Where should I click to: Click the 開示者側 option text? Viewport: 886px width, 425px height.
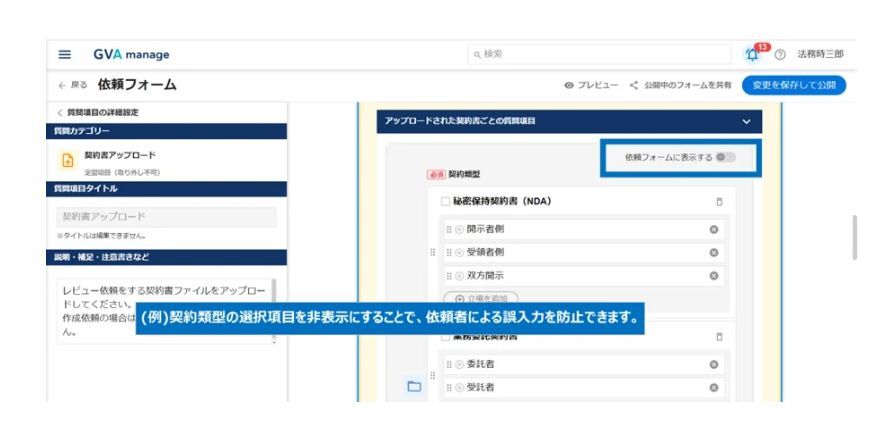pos(485,229)
